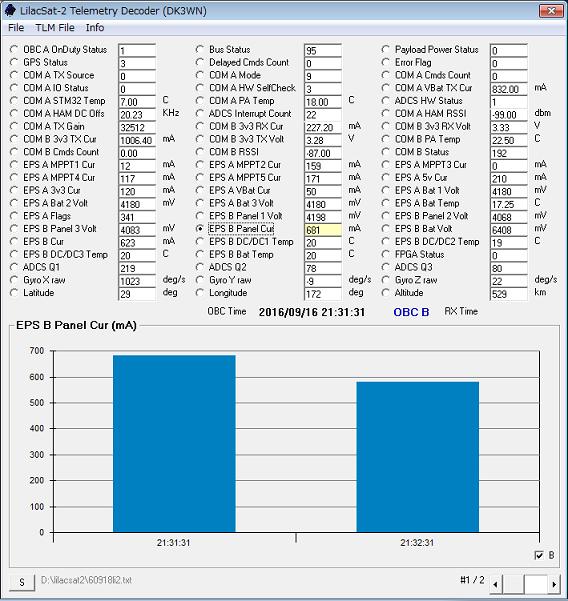Close the Telemetry Decoder window
This screenshot has height=601, width=568.
click(x=551, y=11)
